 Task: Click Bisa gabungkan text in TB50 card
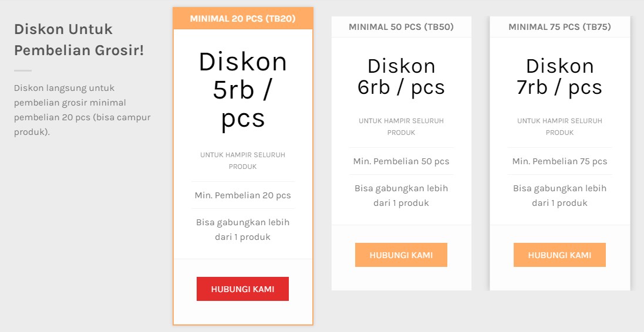tap(401, 196)
